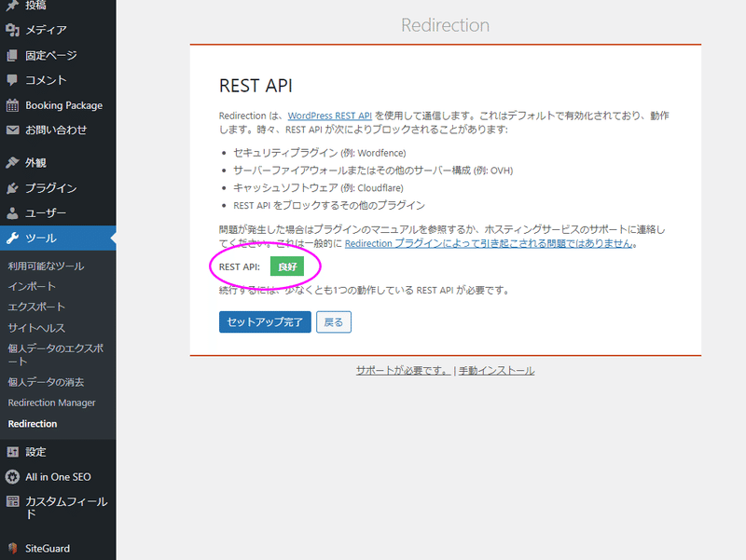Click the Booking Package calendar icon
This screenshot has width=746, height=560.
[x=12, y=105]
